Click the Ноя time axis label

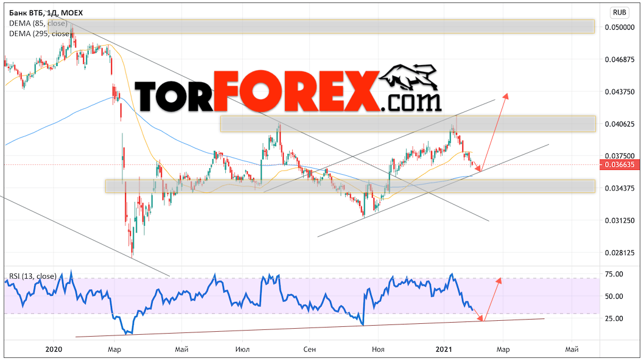point(378,349)
